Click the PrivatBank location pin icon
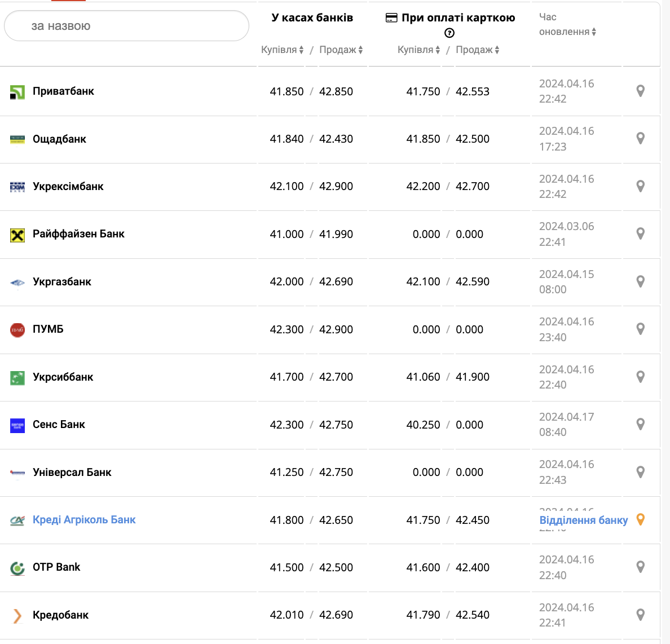670x644 pixels. click(640, 91)
